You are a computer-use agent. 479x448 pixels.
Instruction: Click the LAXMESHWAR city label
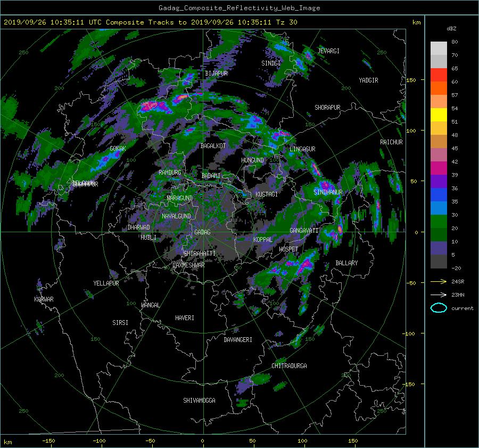tap(188, 265)
